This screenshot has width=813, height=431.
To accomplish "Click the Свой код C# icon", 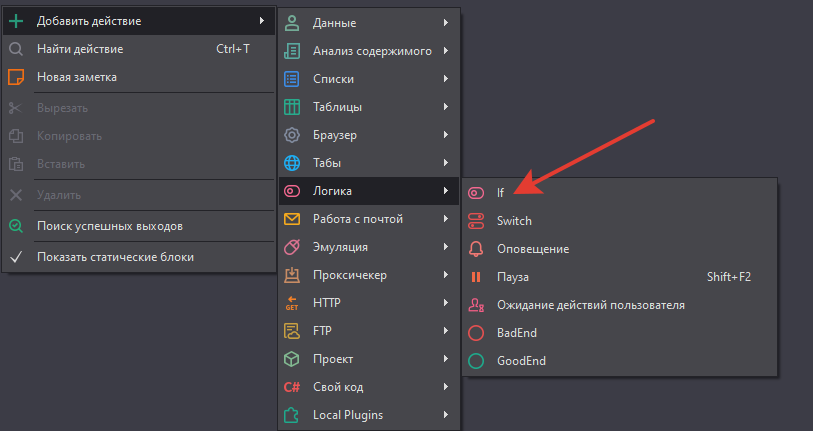I will (292, 386).
